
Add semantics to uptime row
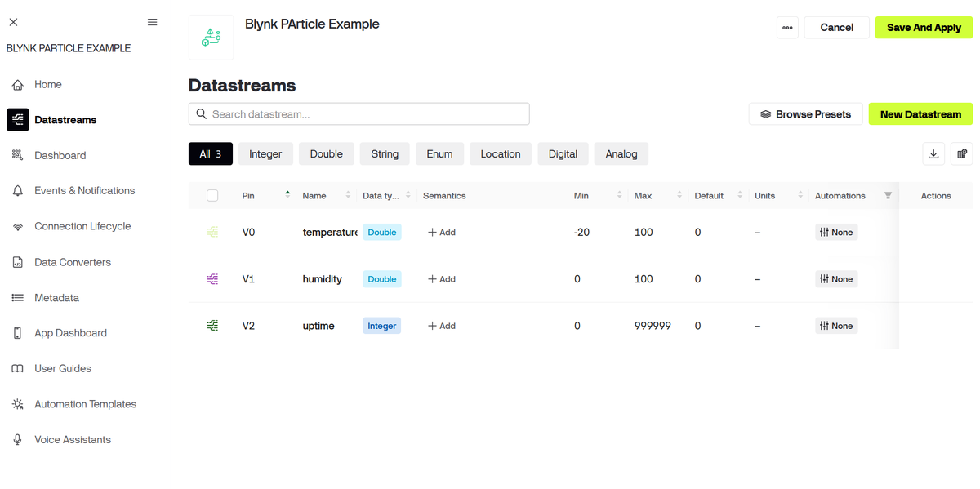coord(442,326)
